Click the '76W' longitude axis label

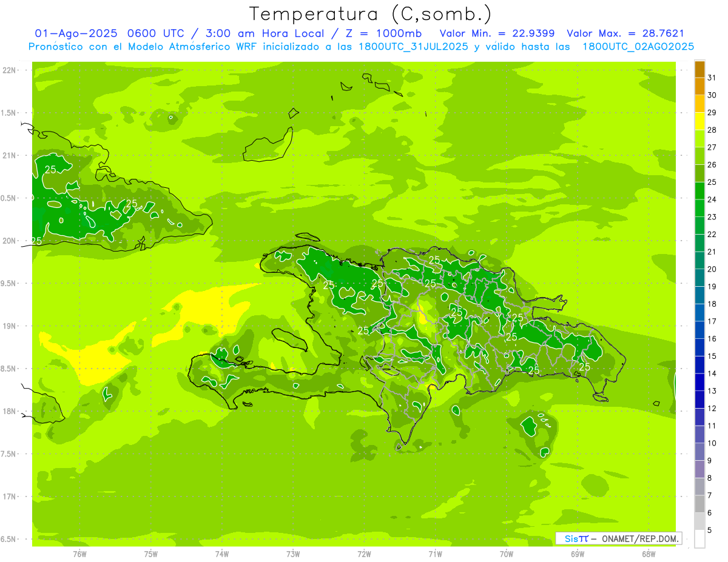pyautogui.click(x=80, y=554)
